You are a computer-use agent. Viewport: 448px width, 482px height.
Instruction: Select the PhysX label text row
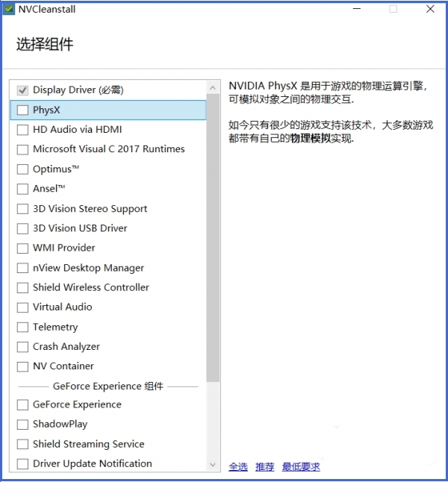point(108,110)
